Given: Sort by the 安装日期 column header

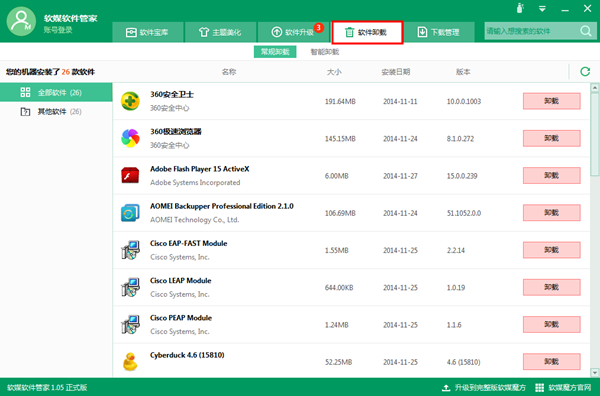Looking at the screenshot, I should pos(396,72).
